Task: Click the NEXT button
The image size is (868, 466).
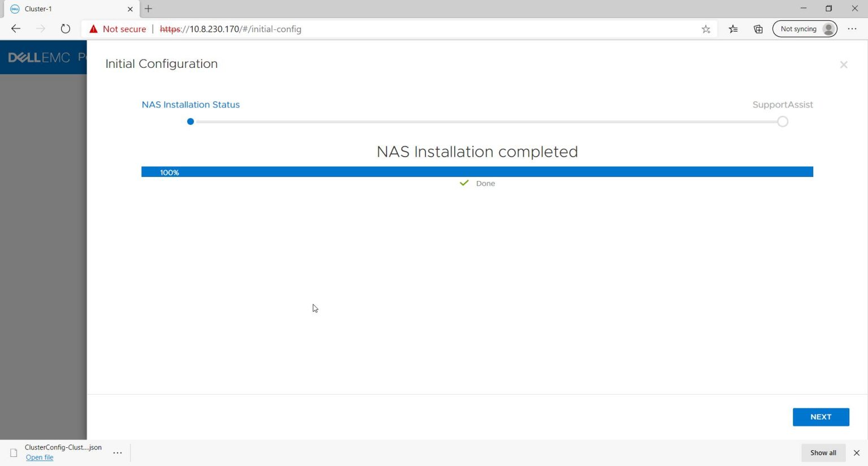Action: pyautogui.click(x=821, y=417)
